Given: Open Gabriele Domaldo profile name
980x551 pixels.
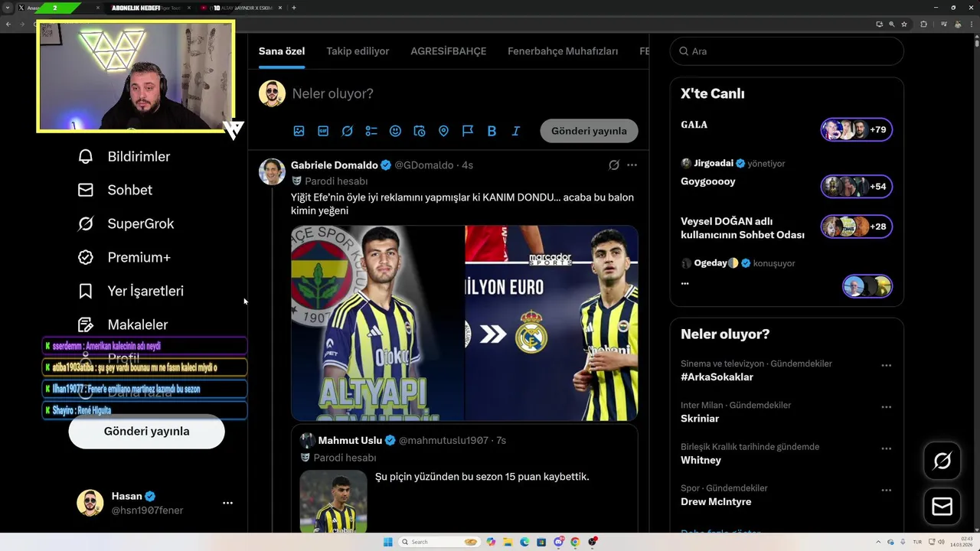Looking at the screenshot, I should coord(335,165).
